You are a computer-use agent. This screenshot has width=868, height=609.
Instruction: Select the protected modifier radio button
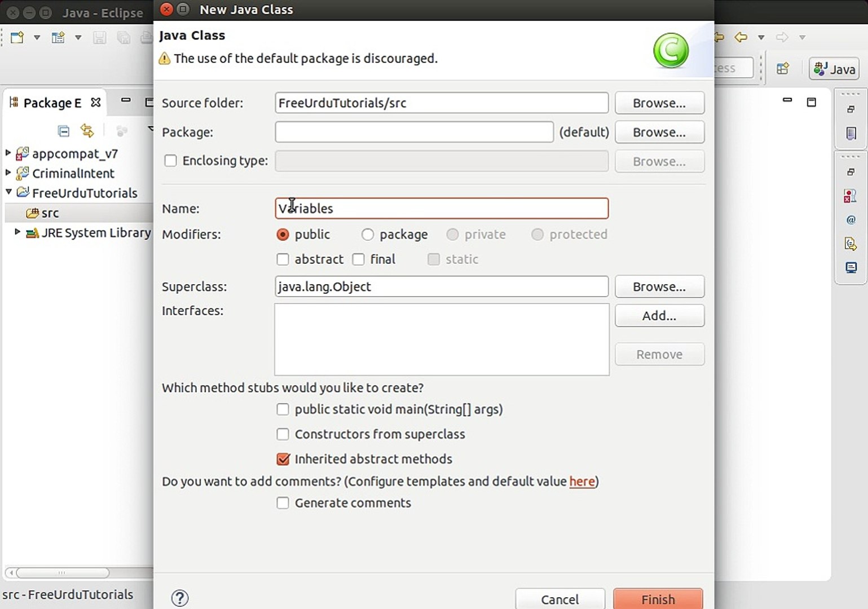click(537, 235)
